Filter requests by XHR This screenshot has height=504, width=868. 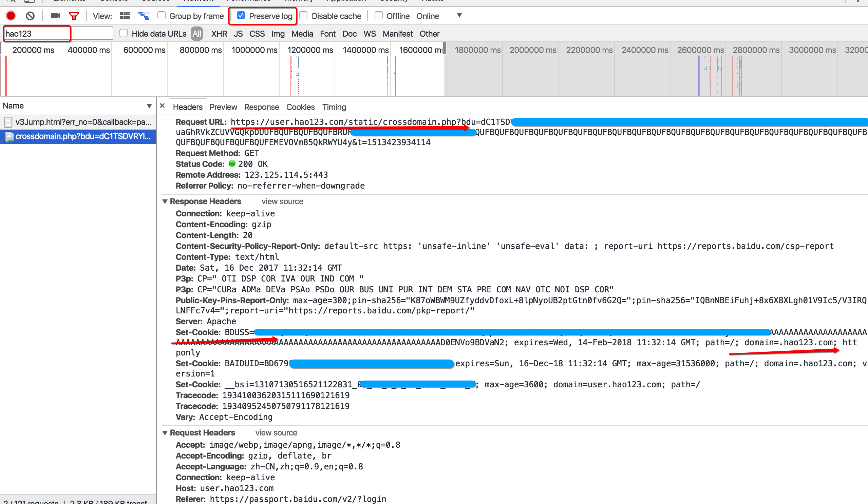pyautogui.click(x=219, y=34)
